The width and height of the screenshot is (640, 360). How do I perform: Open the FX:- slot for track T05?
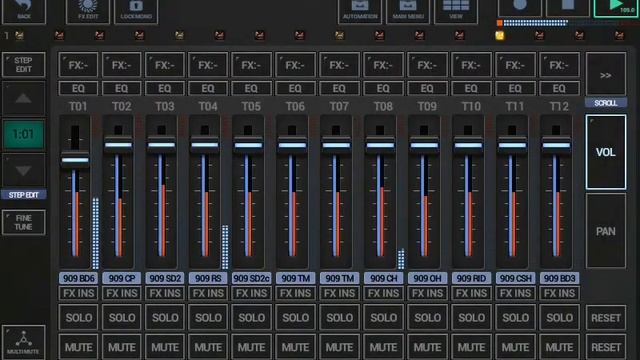pos(251,65)
